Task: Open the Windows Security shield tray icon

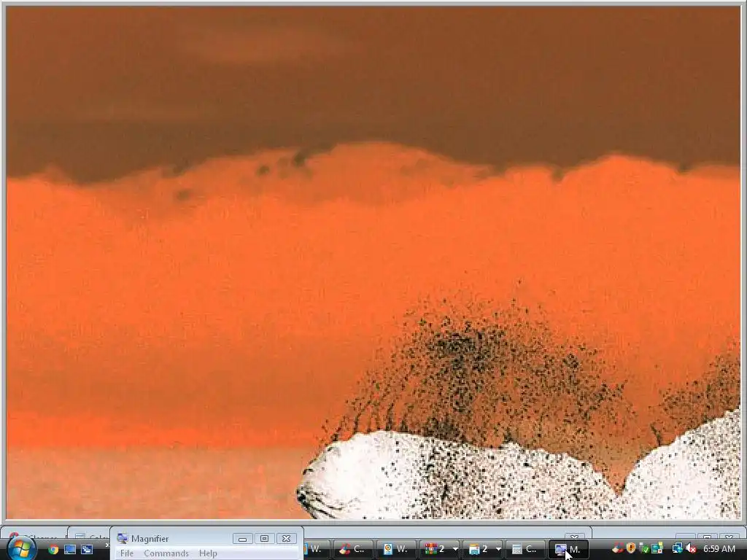Action: 631,548
